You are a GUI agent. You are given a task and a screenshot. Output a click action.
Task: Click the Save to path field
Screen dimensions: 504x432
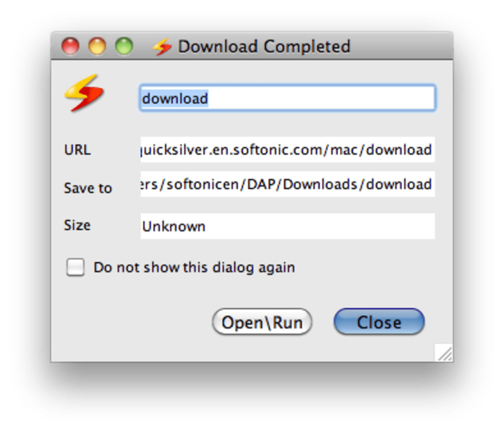[288, 184]
